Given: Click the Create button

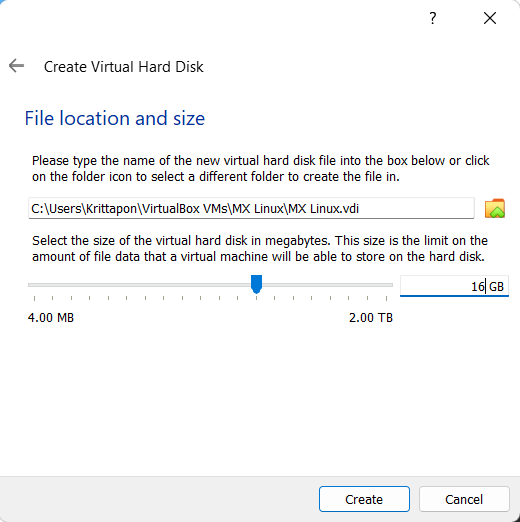Looking at the screenshot, I should [364, 499].
